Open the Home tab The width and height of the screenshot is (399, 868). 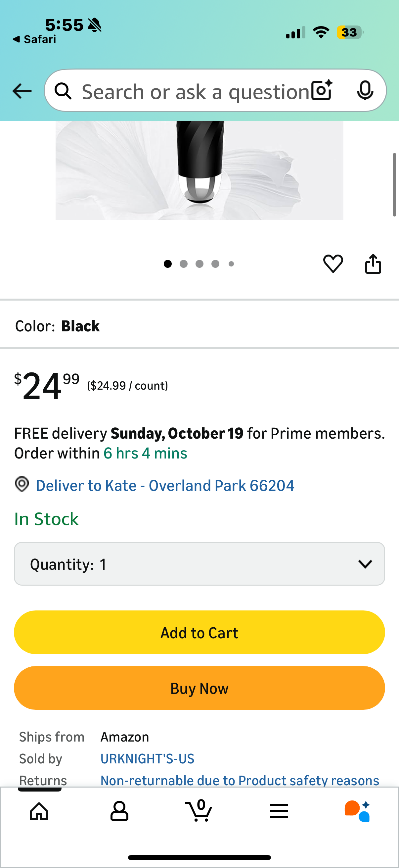click(x=39, y=811)
